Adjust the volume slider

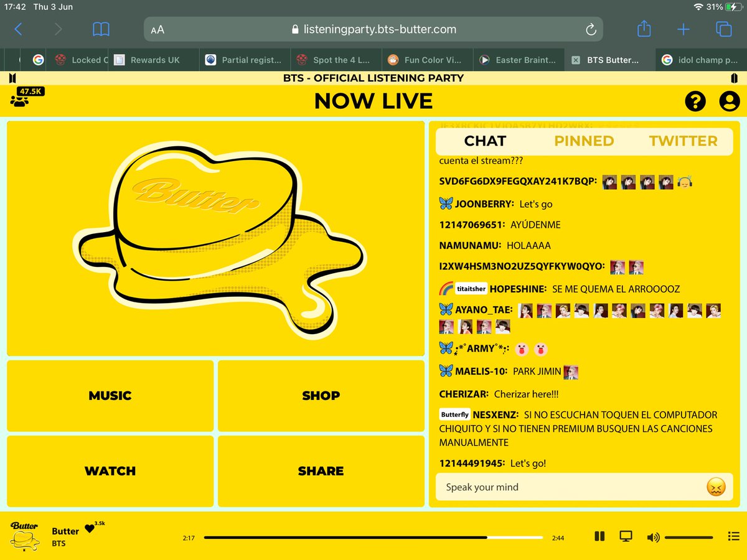[x=689, y=537]
